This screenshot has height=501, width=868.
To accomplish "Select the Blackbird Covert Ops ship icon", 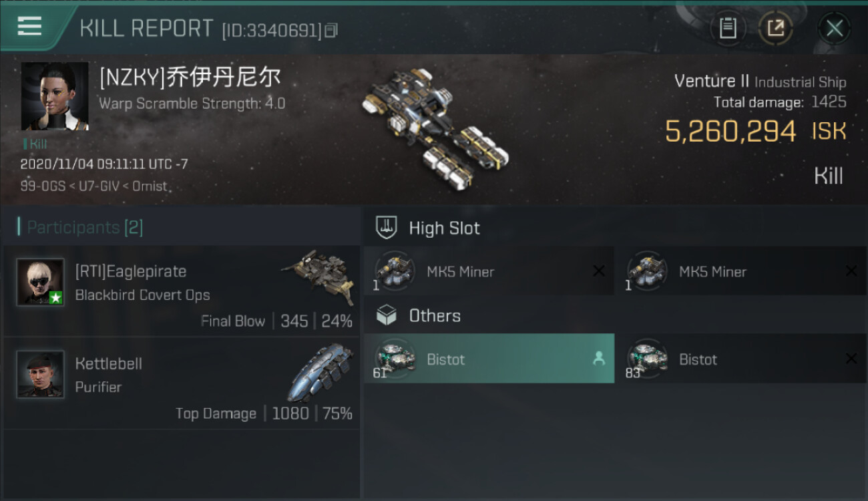I will [x=318, y=276].
